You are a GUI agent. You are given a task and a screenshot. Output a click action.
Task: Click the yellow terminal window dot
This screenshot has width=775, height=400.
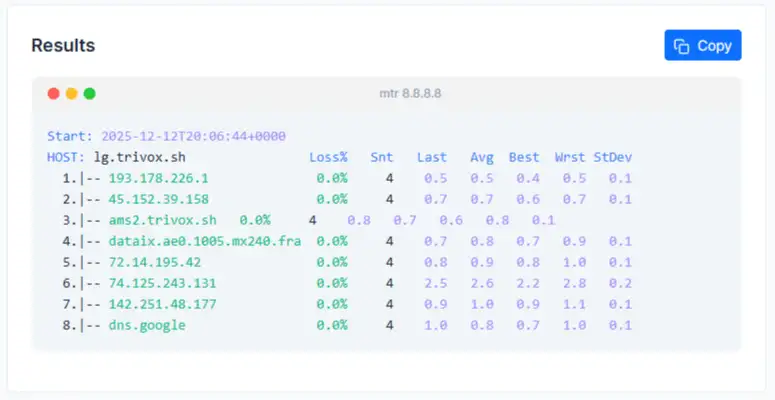72,93
